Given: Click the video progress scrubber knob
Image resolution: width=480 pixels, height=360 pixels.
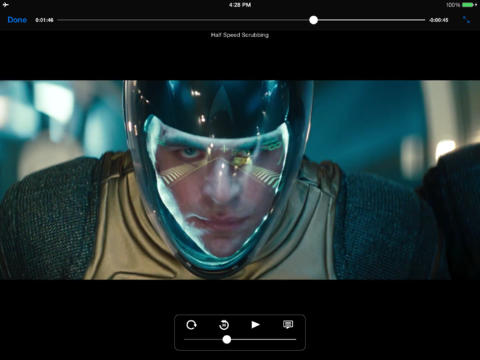Looking at the screenshot, I should coord(313,20).
